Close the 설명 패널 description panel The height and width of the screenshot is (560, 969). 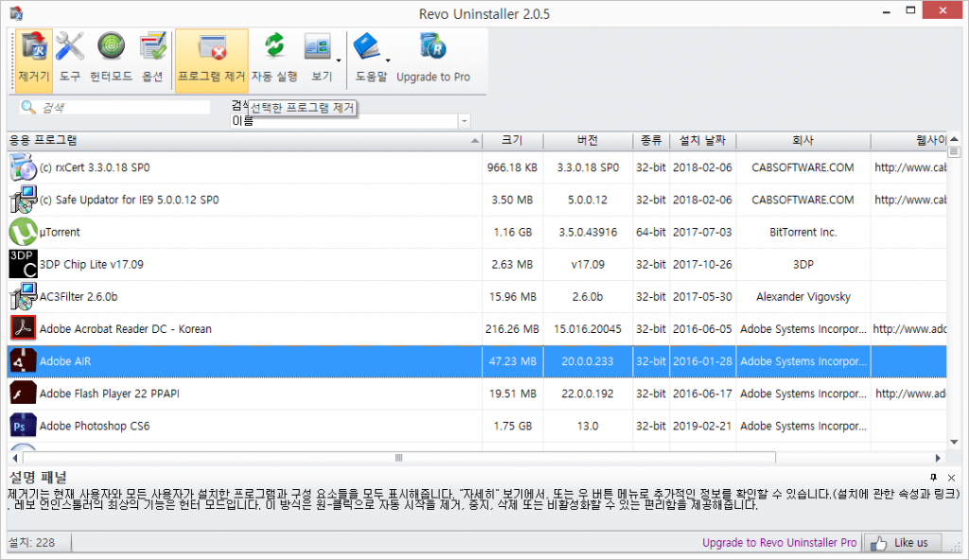click(x=952, y=477)
